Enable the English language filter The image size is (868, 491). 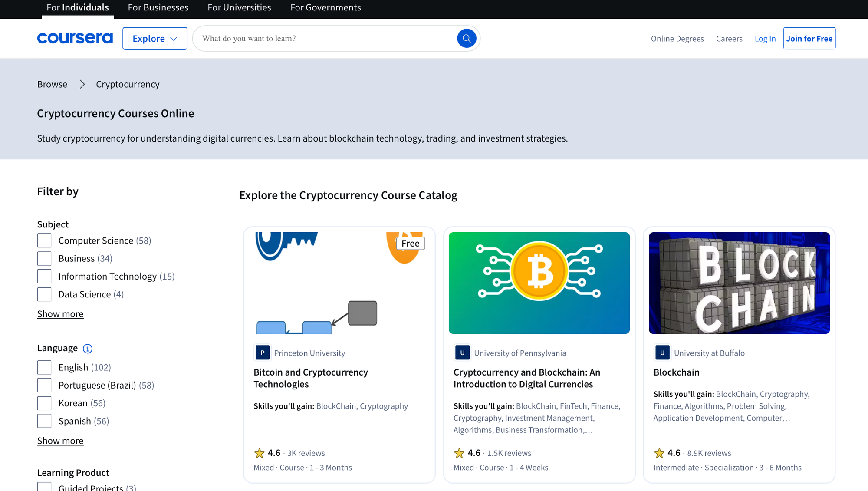44,367
